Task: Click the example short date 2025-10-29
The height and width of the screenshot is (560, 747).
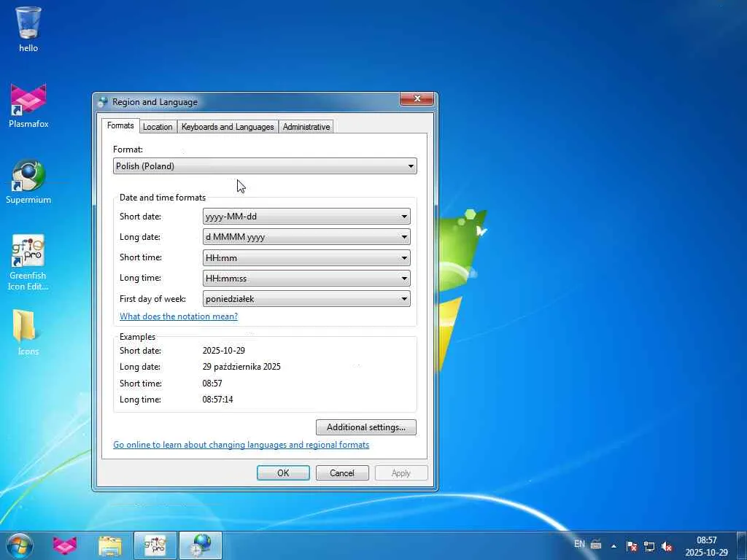Action: 223,351
